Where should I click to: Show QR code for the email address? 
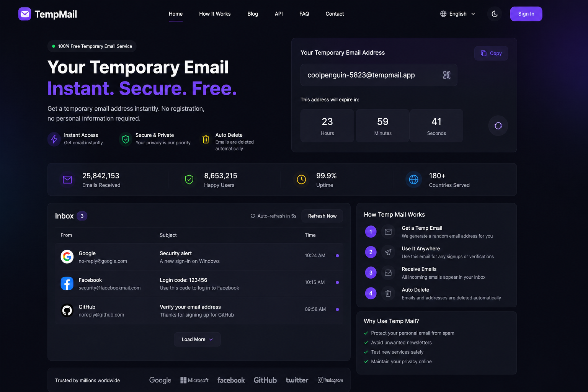[x=447, y=75]
